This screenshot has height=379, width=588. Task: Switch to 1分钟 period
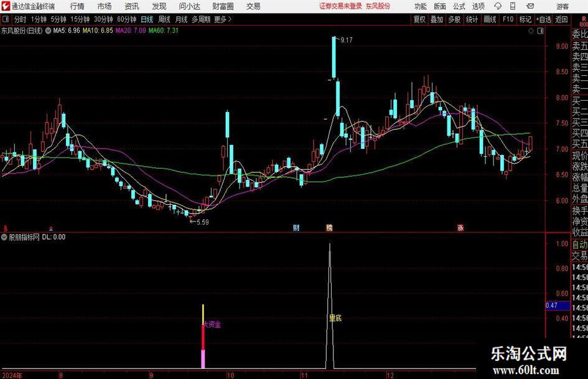[x=38, y=19]
